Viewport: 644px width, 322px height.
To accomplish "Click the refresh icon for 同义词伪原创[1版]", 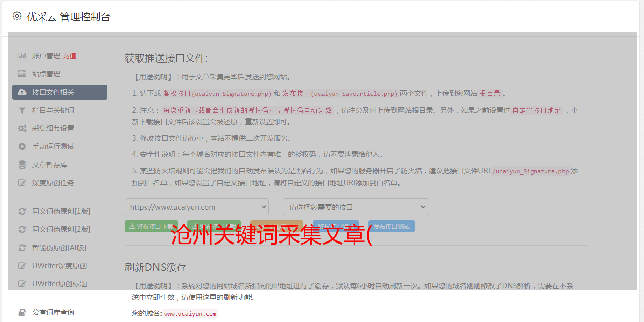I will coord(22,211).
